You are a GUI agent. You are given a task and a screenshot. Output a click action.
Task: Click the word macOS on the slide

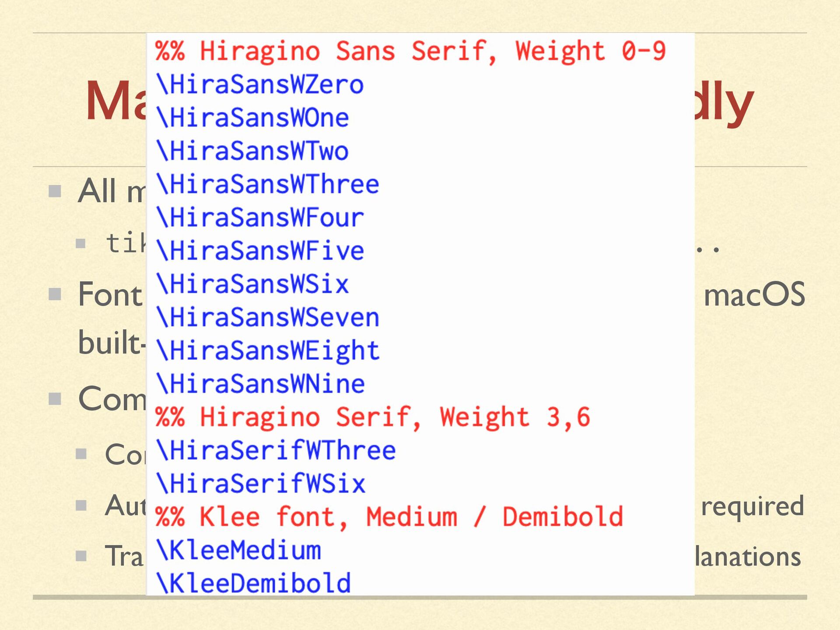click(754, 294)
